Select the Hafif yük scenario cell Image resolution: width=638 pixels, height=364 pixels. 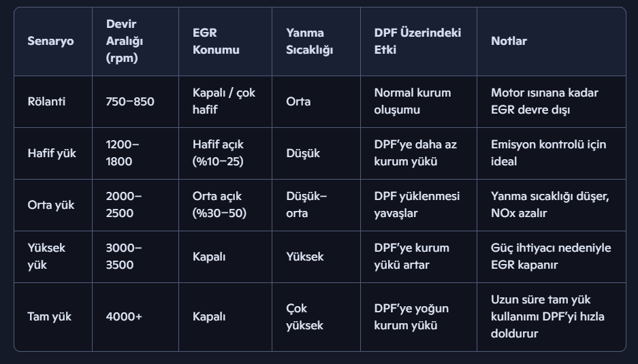52,153
